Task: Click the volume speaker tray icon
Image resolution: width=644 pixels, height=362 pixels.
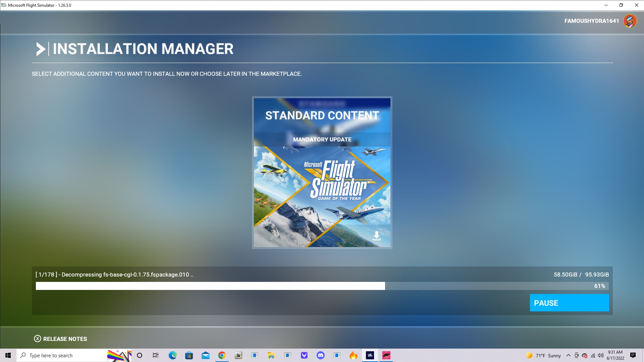Action: (600, 355)
